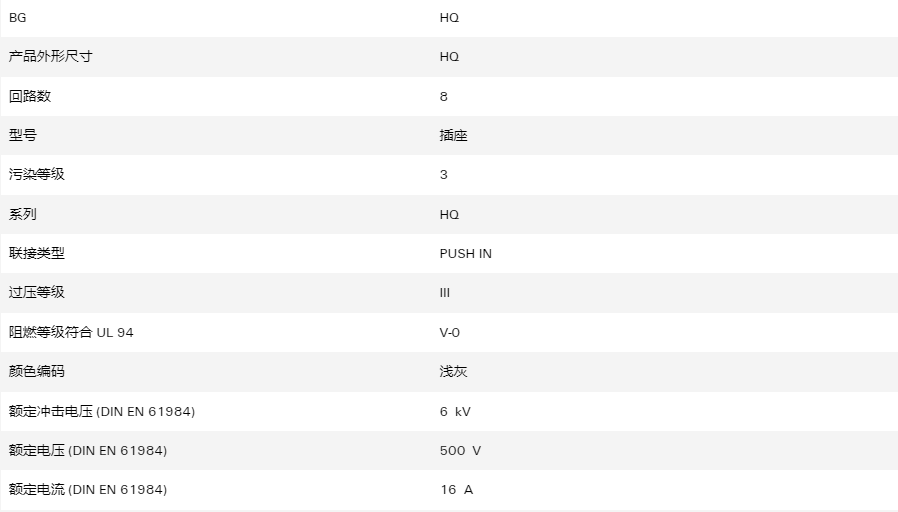Click the value 8 for 回路数
Screen dimensions: 898x512
[x=443, y=96]
